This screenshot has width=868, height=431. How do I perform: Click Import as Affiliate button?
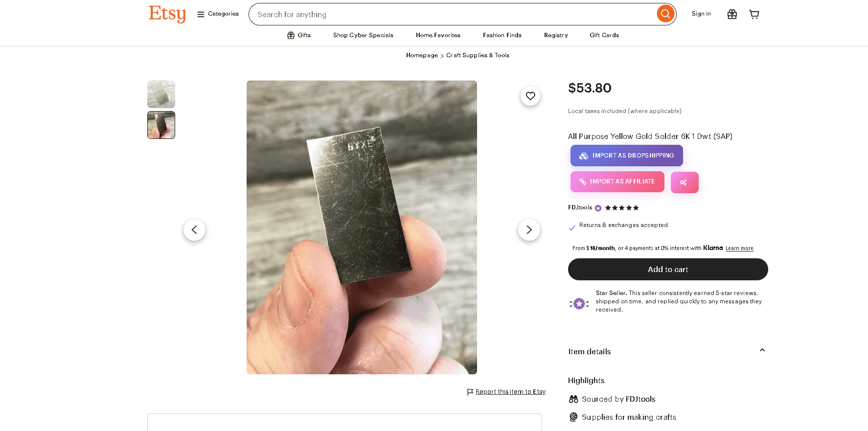617,181
